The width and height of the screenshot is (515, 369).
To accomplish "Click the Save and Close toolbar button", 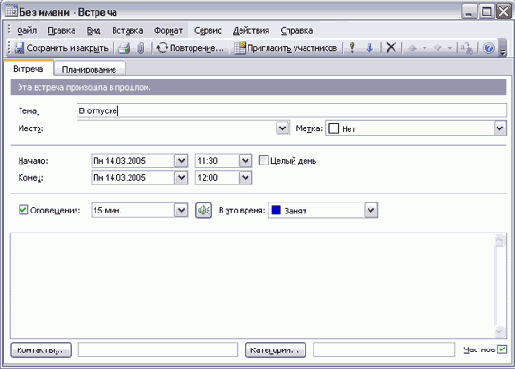I will [62, 48].
